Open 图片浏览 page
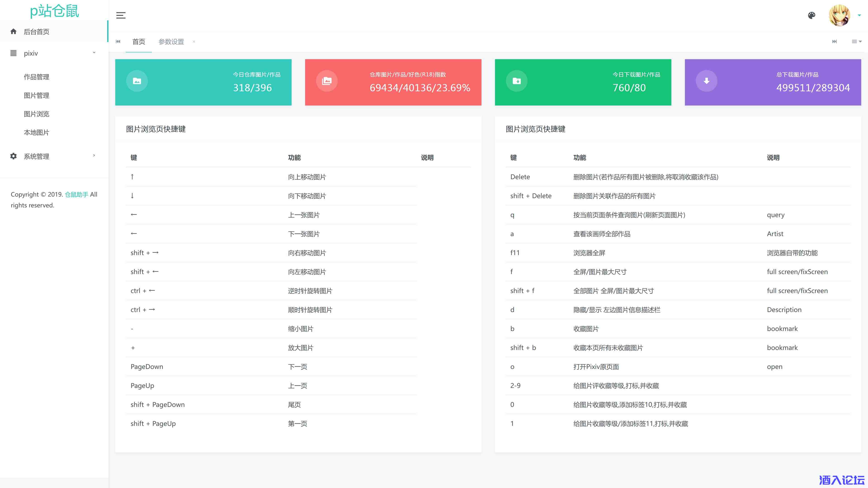The image size is (868, 488). point(36,114)
